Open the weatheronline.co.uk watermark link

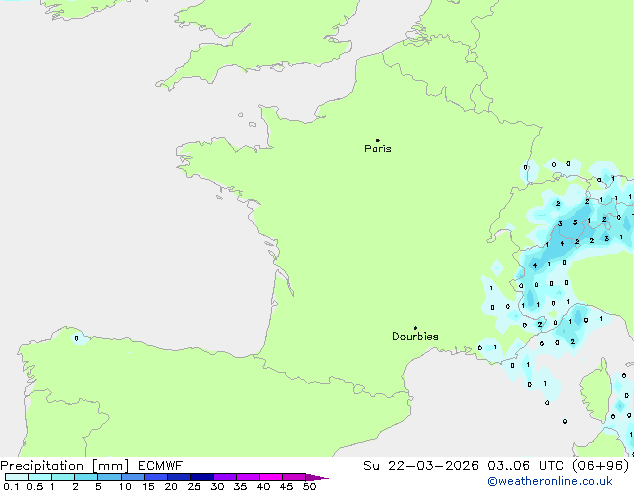point(559,482)
